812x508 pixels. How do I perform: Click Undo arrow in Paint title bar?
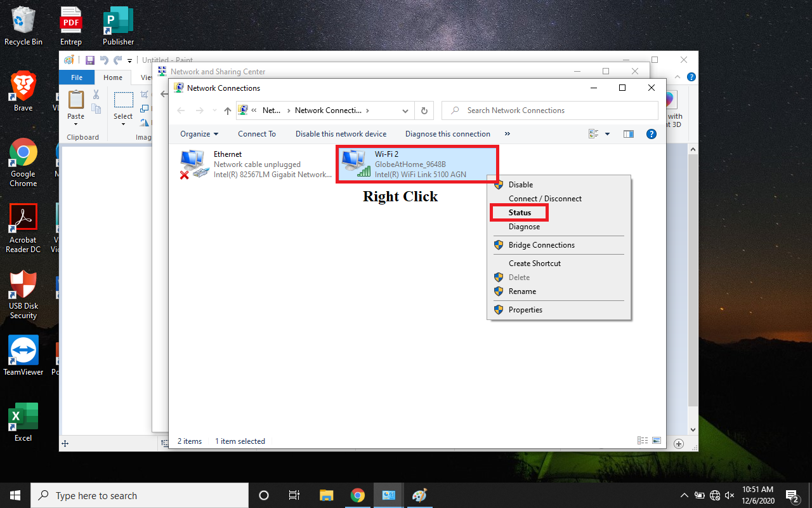pos(104,60)
